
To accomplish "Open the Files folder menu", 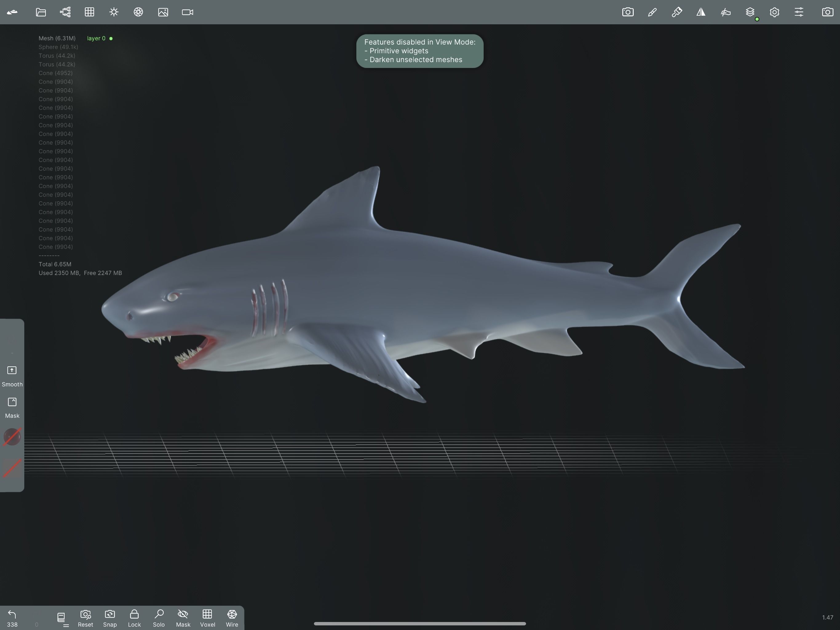I will tap(41, 12).
